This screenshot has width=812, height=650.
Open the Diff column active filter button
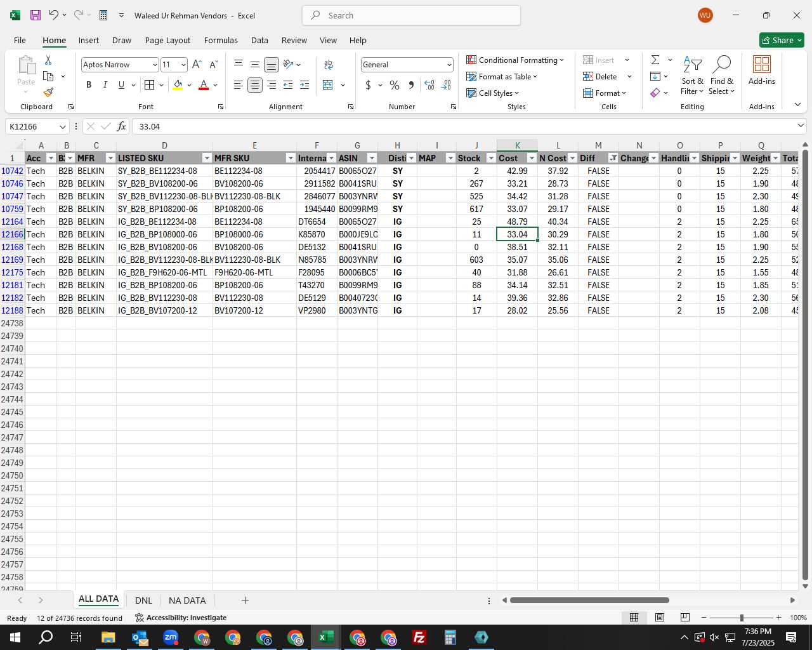[x=613, y=158]
